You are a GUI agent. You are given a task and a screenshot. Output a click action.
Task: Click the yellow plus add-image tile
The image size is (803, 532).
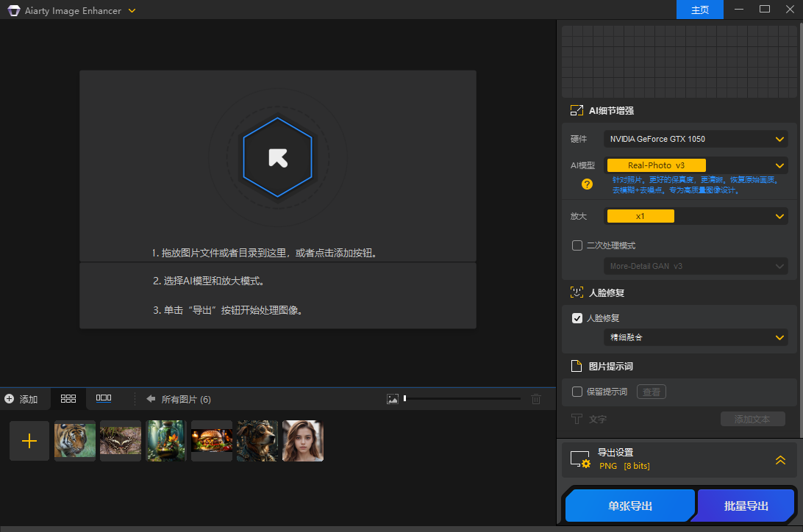pos(29,441)
